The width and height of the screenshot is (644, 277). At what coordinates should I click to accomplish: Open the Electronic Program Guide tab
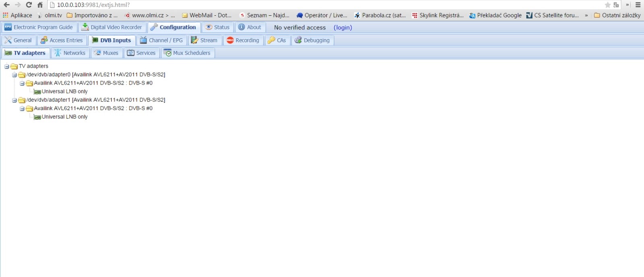pos(39,27)
